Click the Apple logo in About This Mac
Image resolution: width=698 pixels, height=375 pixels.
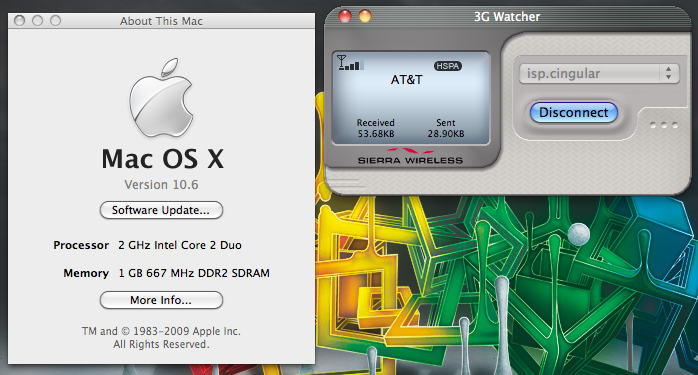161,98
